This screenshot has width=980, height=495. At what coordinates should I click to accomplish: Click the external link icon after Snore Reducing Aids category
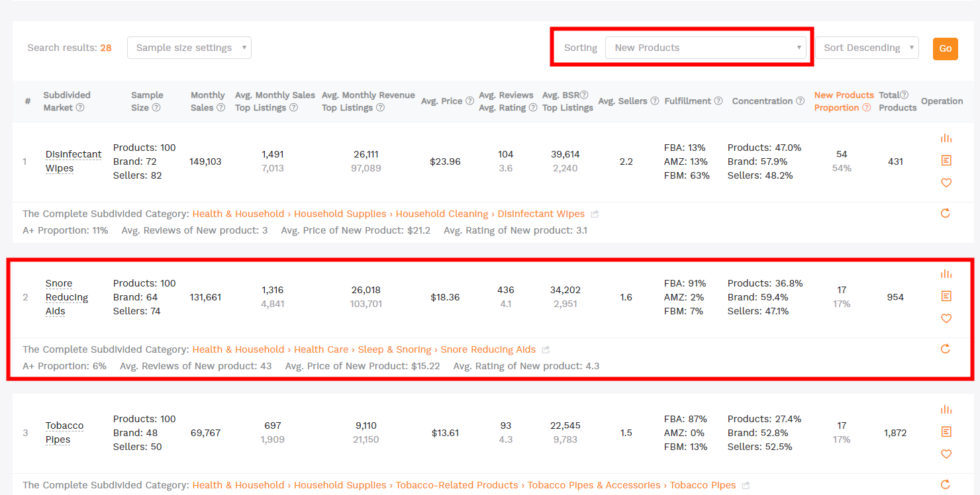(x=546, y=349)
